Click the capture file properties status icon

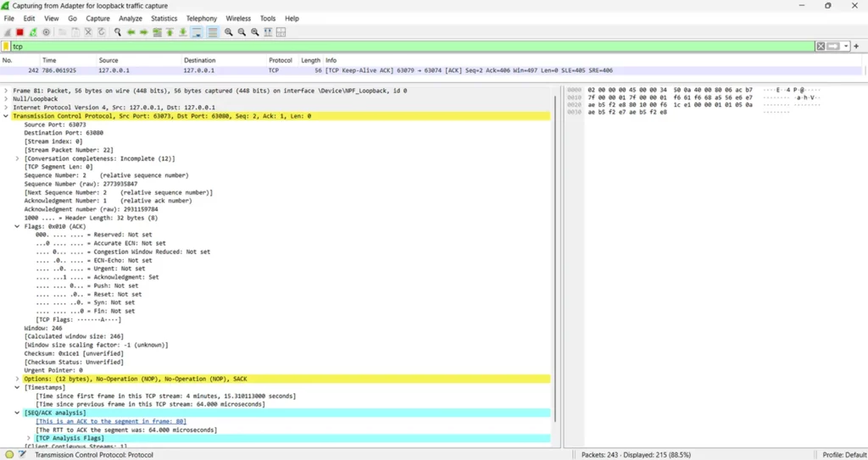click(22, 454)
